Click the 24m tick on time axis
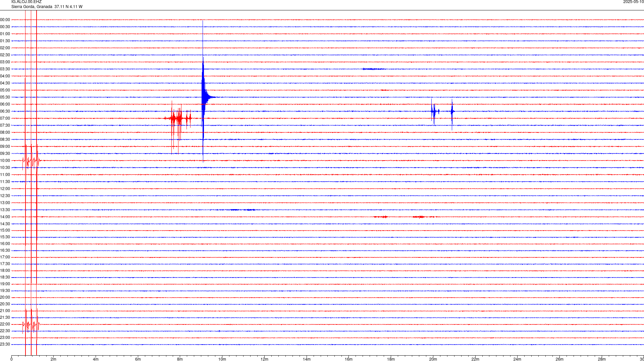The width and height of the screenshot is (644, 362). [x=517, y=359]
